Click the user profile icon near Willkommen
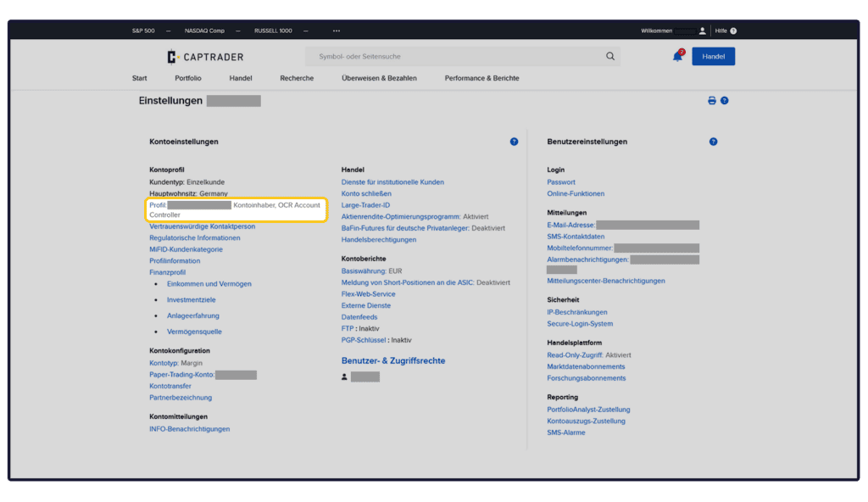868x502 pixels. (x=703, y=31)
